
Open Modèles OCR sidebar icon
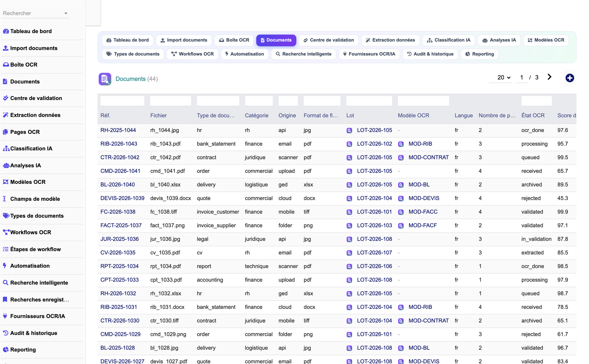(x=5, y=182)
